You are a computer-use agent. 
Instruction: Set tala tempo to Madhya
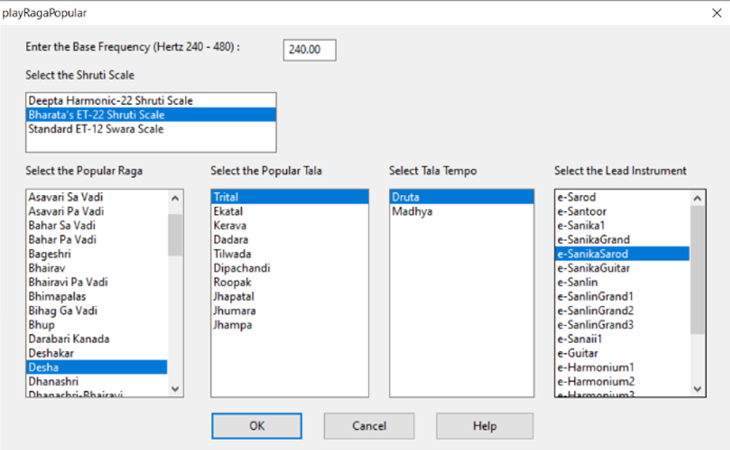click(412, 212)
